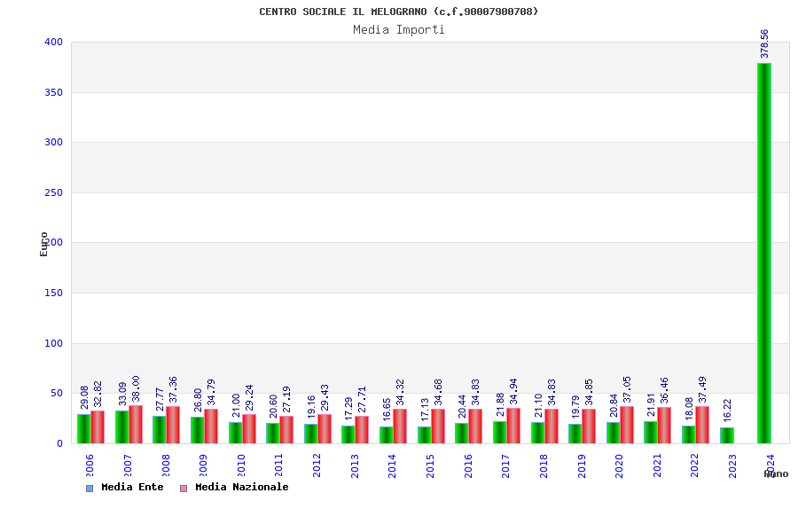Click the green 2023 bar labeled 16.22
Screen dimensions: 798x532
click(x=727, y=435)
